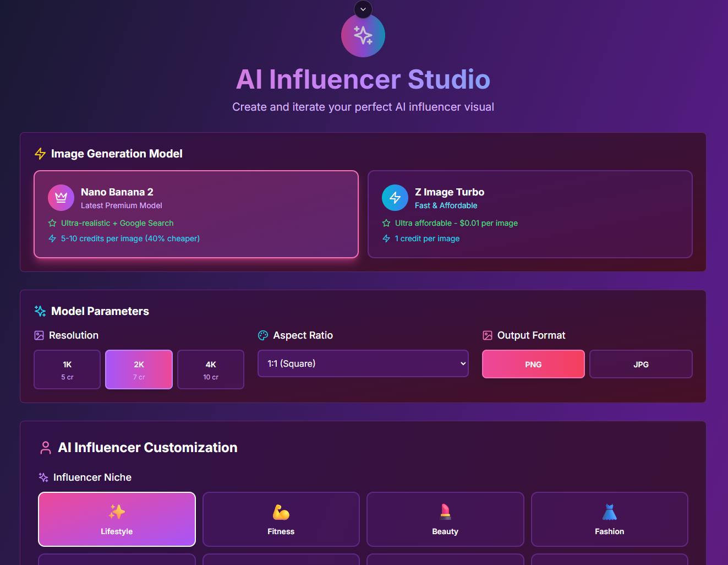
Task: Collapse the top panel using the chevron
Action: (363, 9)
